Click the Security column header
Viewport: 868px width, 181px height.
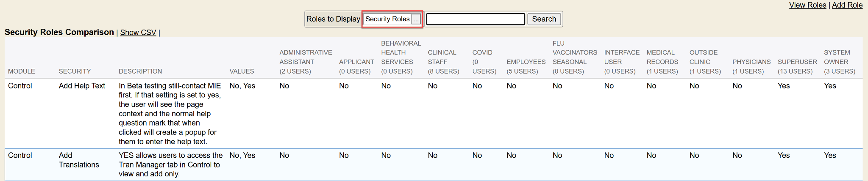(75, 71)
